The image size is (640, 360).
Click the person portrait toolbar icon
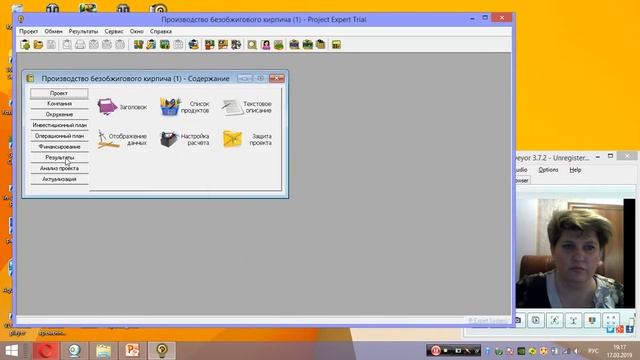tap(266, 44)
